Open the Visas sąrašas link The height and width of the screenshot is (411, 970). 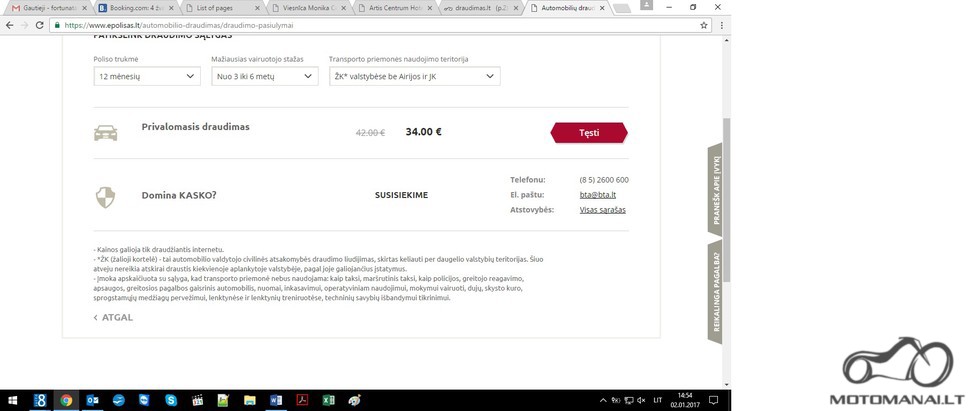click(x=603, y=210)
